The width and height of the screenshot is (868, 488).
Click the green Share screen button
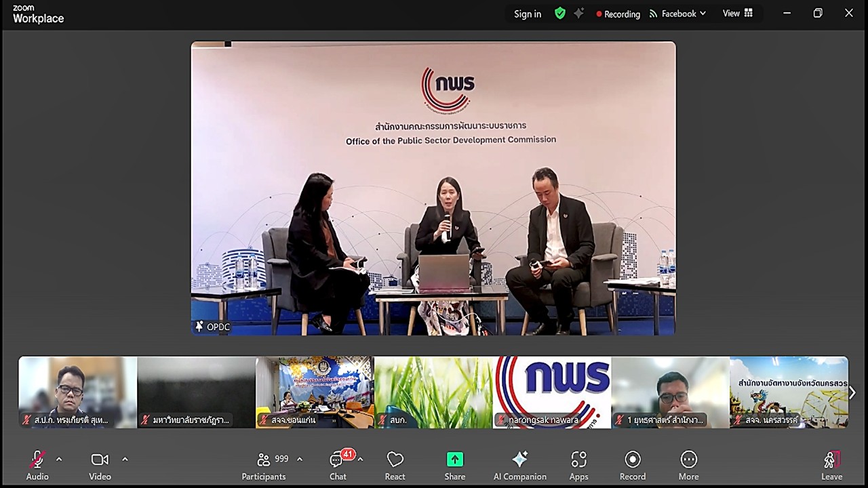455,466
